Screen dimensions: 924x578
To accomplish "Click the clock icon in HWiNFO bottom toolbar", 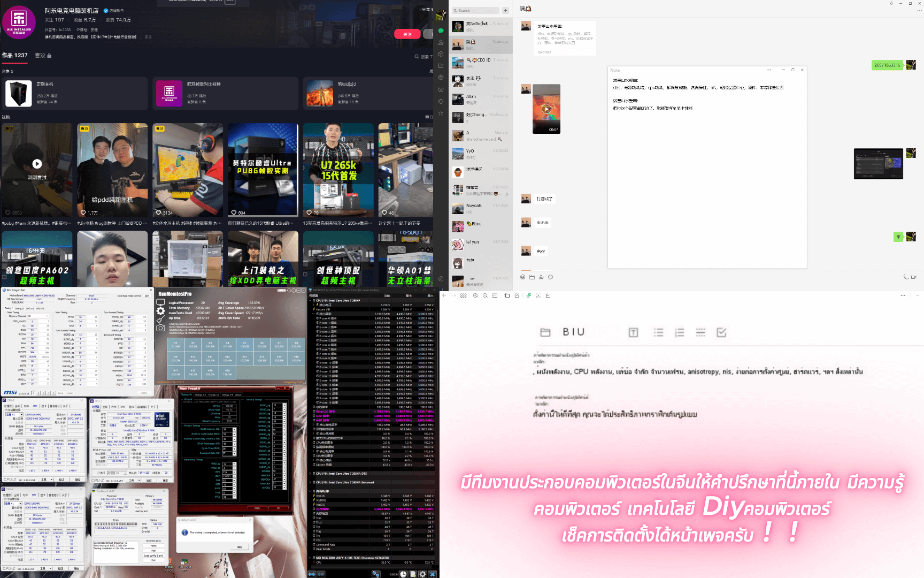I will point(403,574).
